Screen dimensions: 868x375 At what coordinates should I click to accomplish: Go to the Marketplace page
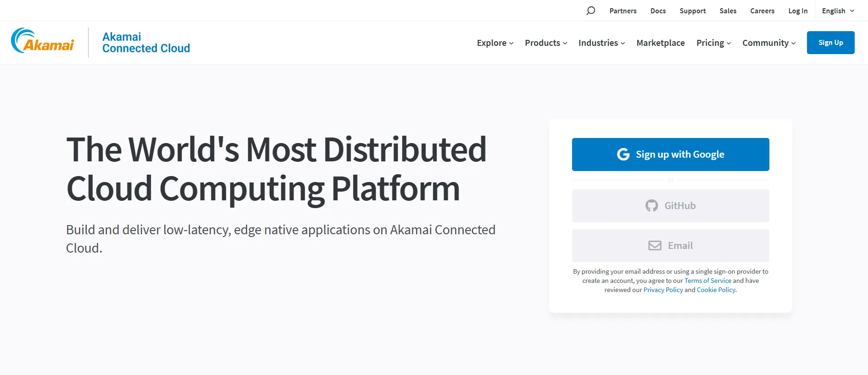pos(661,43)
